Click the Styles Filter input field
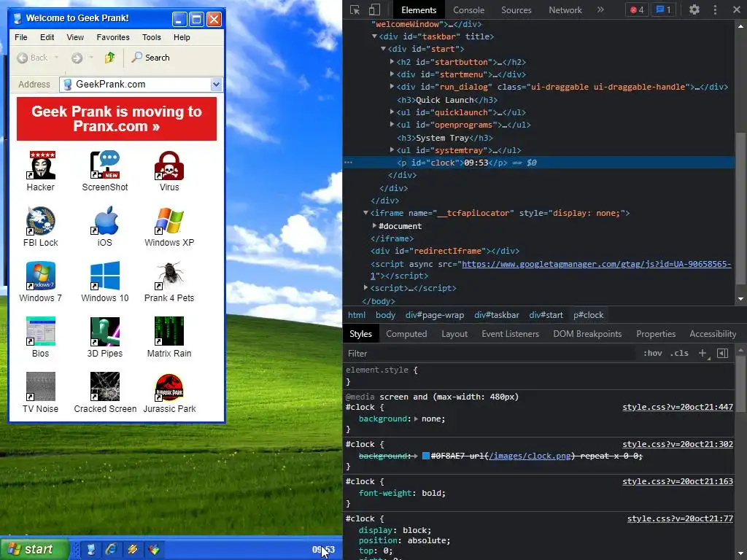 (489, 354)
